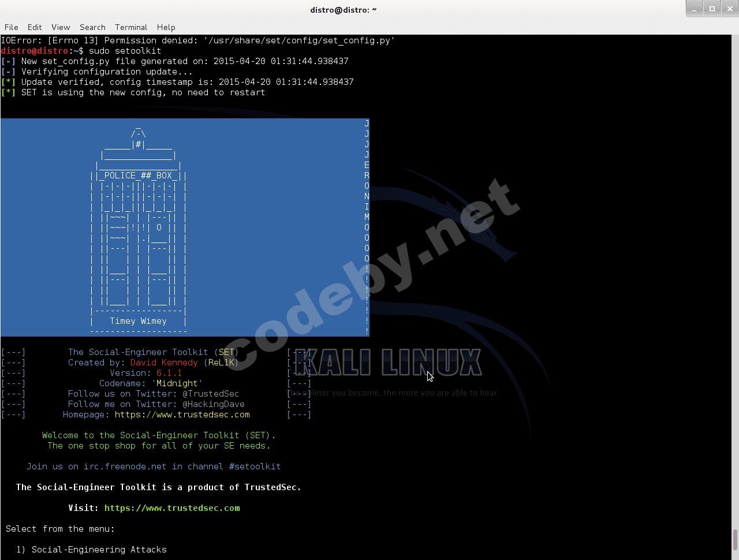Open the View menu
The image size is (739, 560).
[x=61, y=27]
